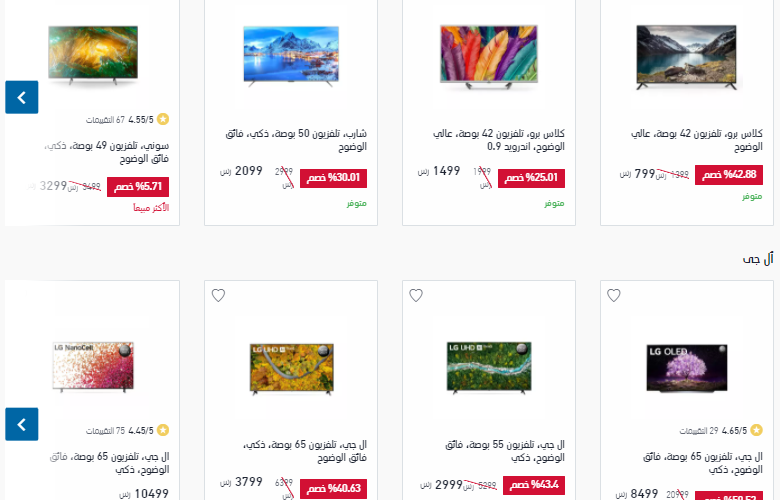Open the LG NanoCell TV image

[93, 367]
